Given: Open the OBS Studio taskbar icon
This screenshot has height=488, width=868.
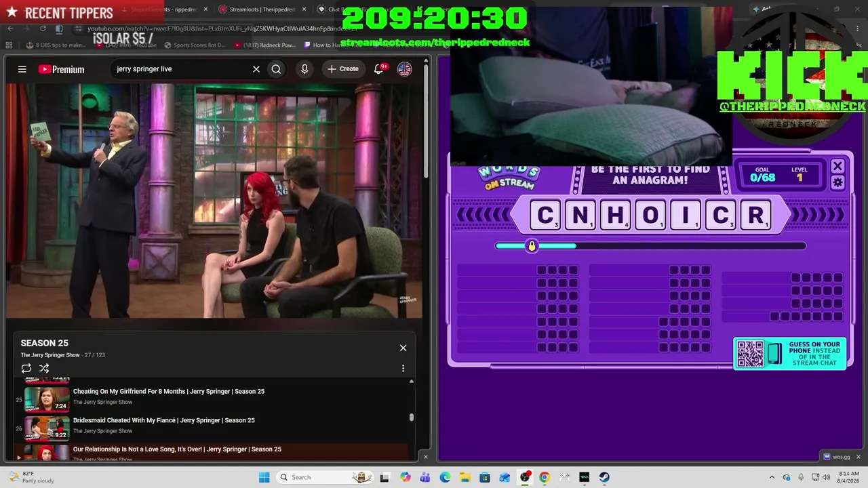Looking at the screenshot, I should [x=525, y=477].
